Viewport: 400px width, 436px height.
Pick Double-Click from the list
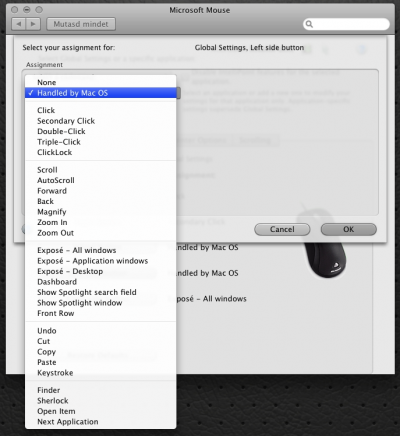click(100, 131)
